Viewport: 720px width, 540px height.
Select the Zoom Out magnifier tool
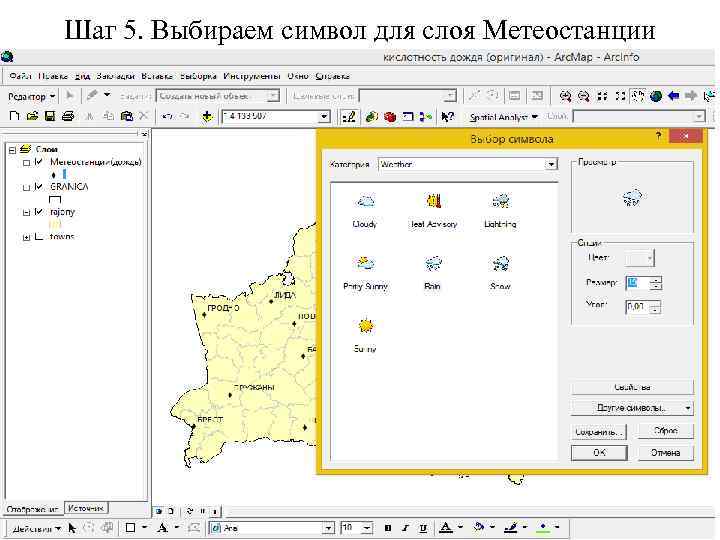click(583, 96)
